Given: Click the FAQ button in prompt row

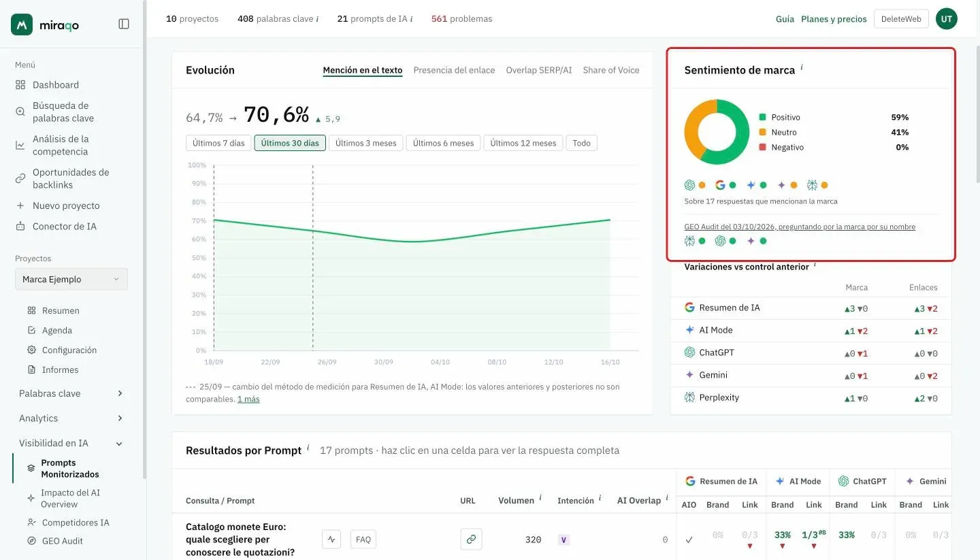Looking at the screenshot, I should pyautogui.click(x=363, y=540).
